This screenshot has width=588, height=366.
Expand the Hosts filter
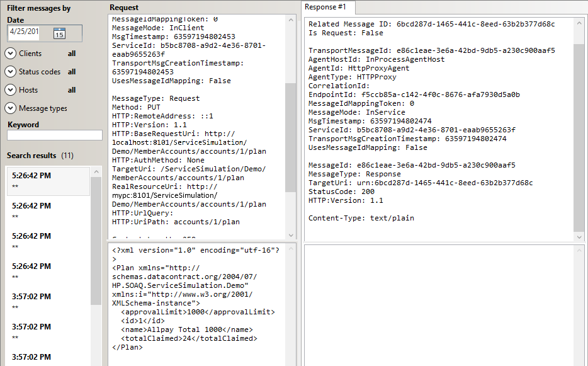click(10, 90)
